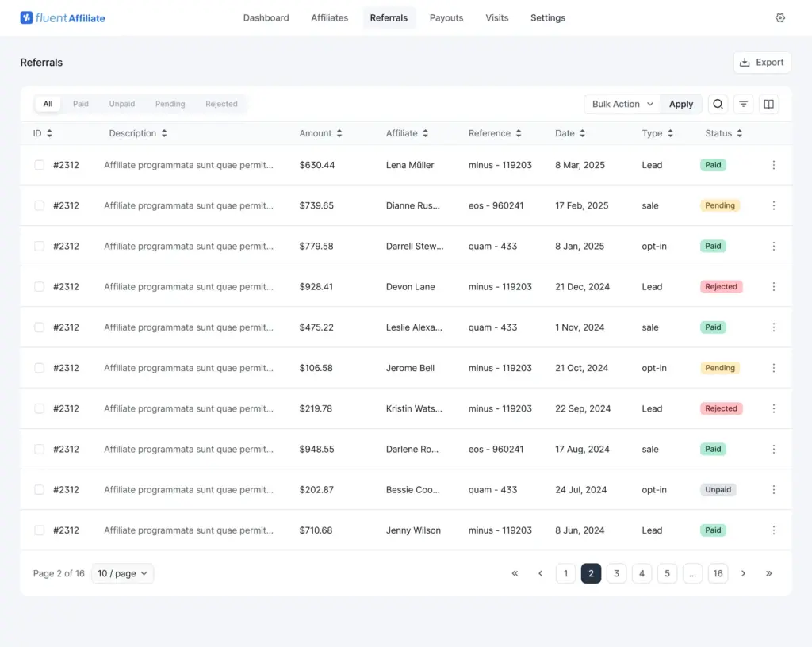
Task: Filter by Pending tab
Action: click(x=170, y=104)
